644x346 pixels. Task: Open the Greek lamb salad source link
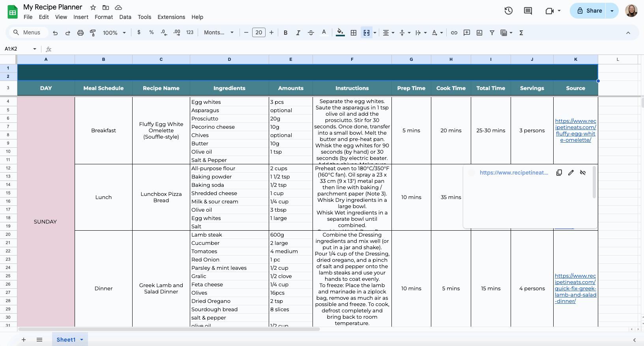(x=575, y=288)
